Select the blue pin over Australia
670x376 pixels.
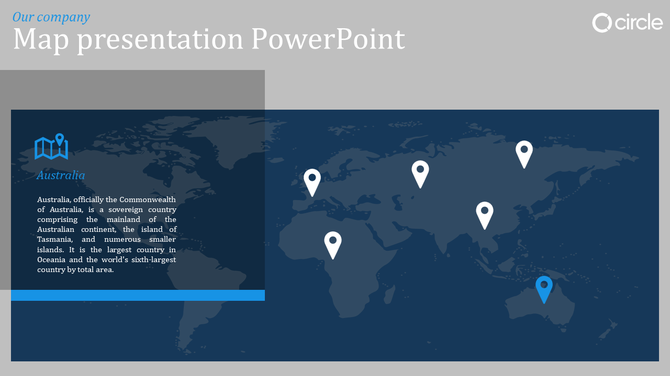pyautogui.click(x=544, y=290)
